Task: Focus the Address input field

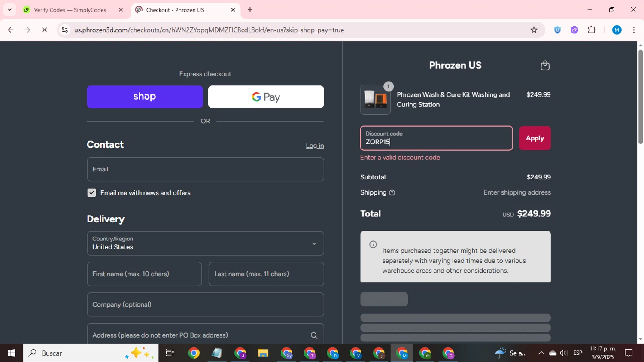Action: point(205,334)
